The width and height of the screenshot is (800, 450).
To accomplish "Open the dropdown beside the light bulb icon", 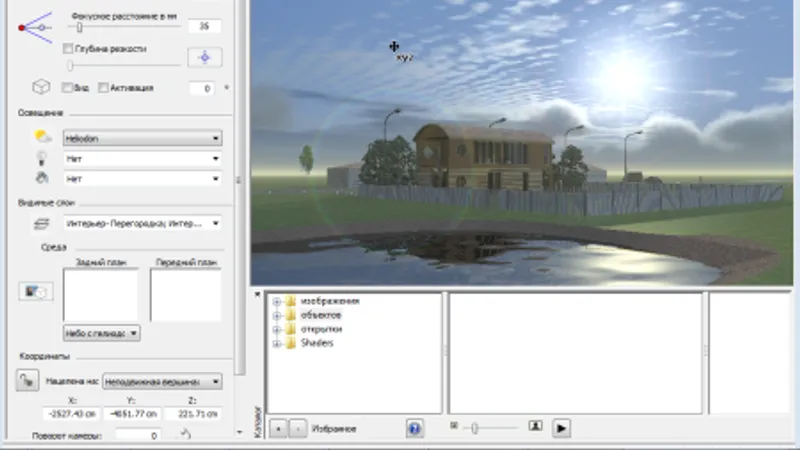I will click(142, 159).
